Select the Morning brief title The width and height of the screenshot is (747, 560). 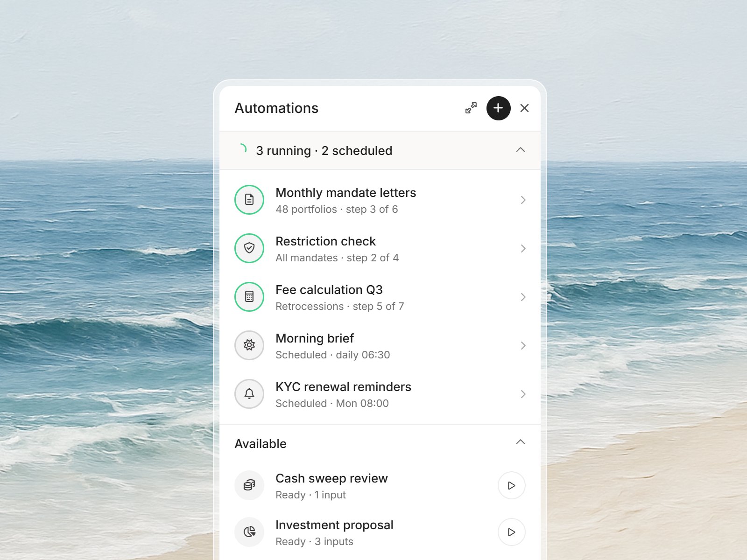click(315, 338)
